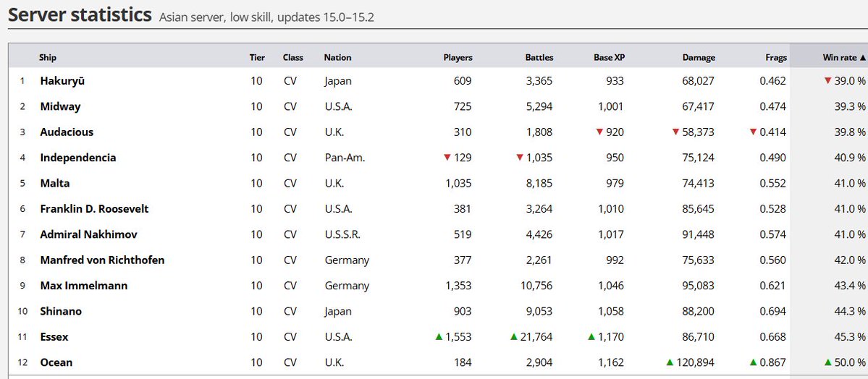Select Shinano players value 903
The height and width of the screenshot is (379, 868).
[x=462, y=311]
